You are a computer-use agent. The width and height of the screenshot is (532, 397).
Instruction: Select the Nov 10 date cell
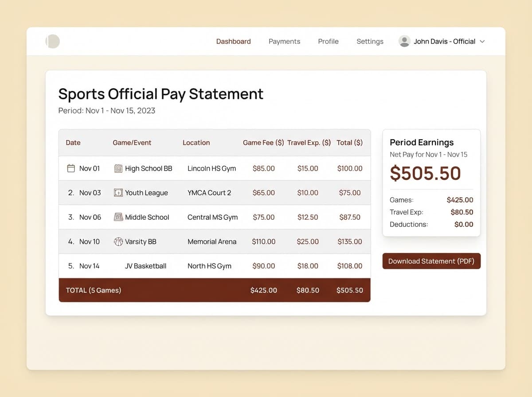(x=90, y=241)
